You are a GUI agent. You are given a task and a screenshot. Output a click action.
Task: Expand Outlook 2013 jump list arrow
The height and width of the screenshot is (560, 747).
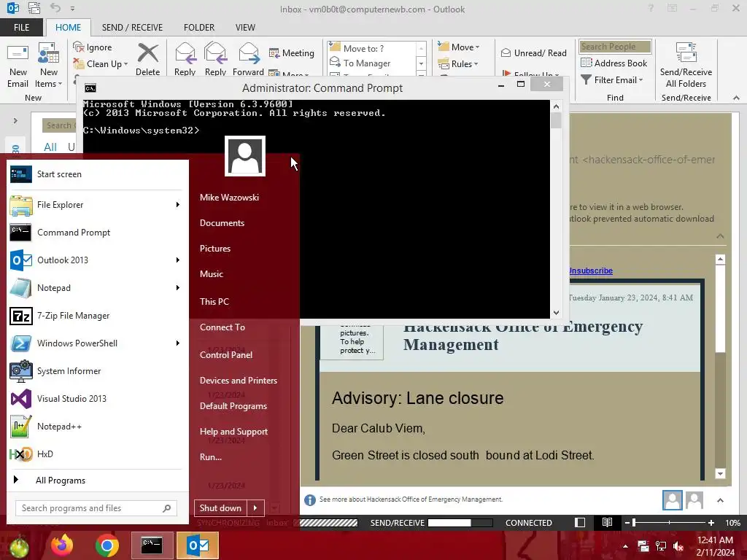click(178, 260)
